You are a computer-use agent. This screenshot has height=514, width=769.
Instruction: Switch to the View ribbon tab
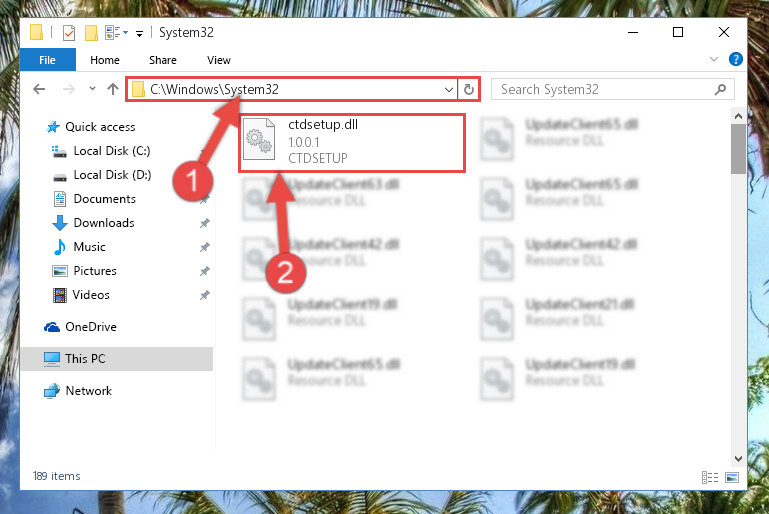(219, 60)
